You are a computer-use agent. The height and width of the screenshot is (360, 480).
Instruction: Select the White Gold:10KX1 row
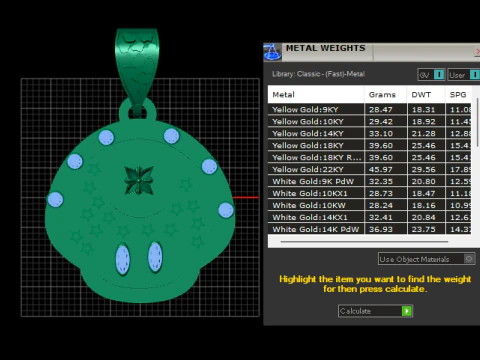[x=370, y=193]
